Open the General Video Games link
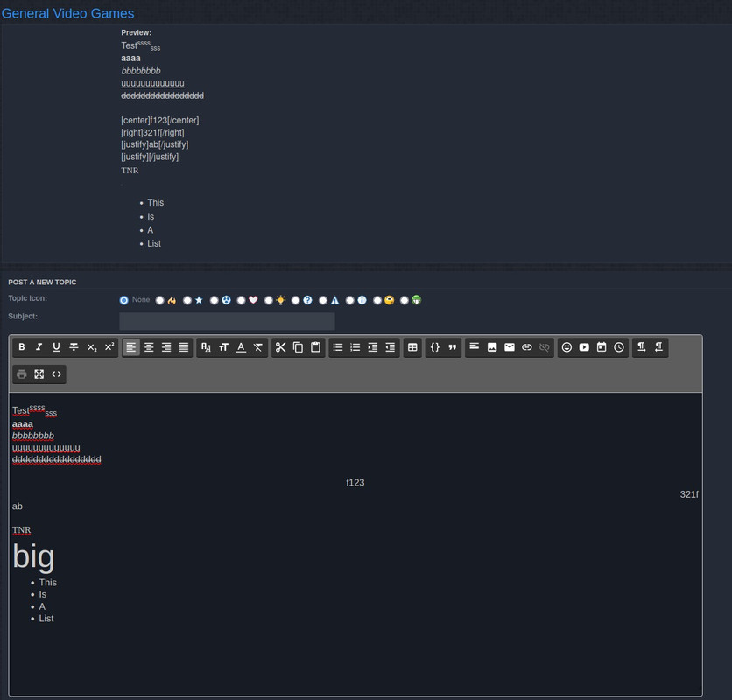This screenshot has width=732, height=700. (x=67, y=13)
